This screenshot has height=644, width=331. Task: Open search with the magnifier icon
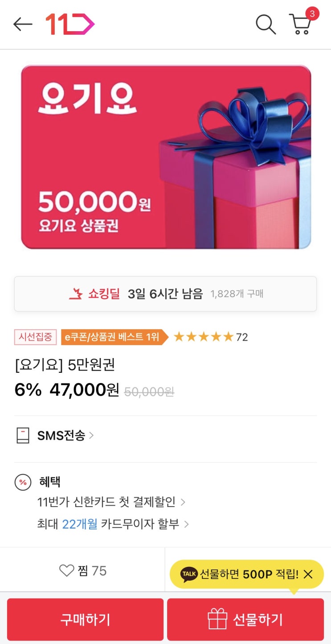pos(266,24)
